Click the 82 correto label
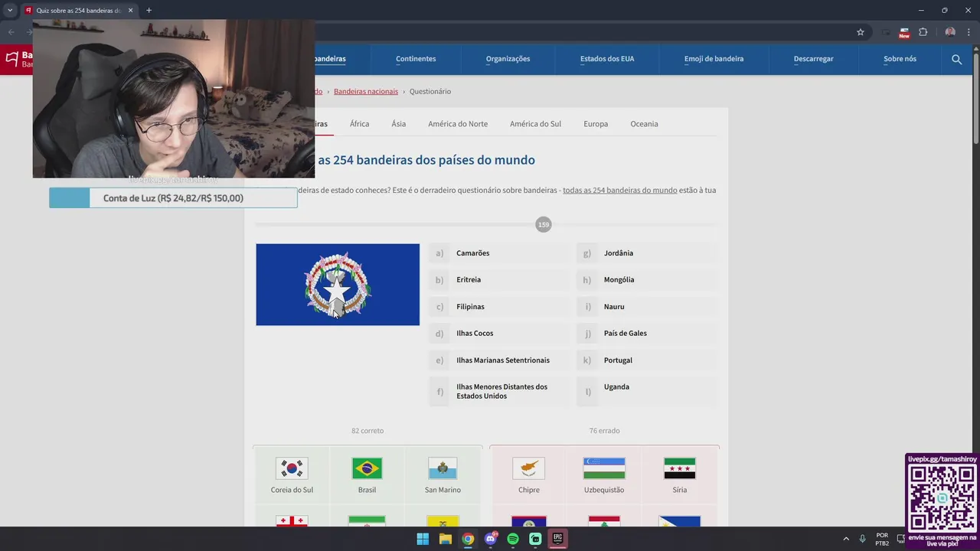The image size is (980, 551). 367,431
